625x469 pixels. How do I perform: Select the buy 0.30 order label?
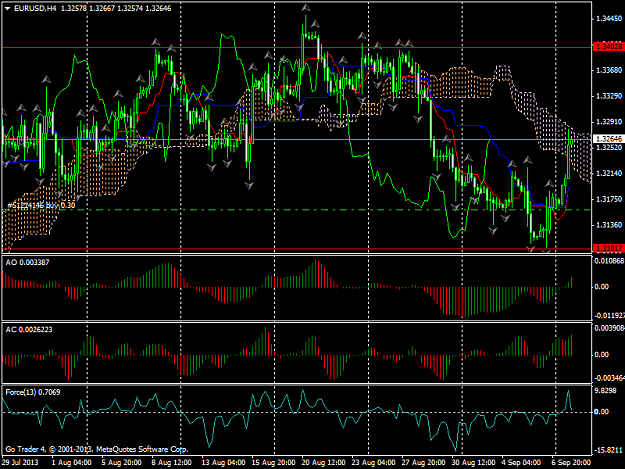pos(41,205)
